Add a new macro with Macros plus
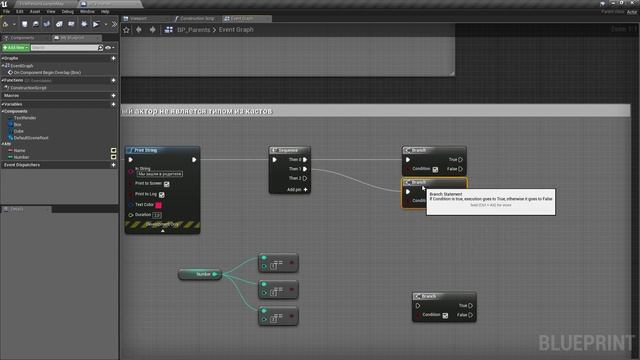The image size is (640, 360). coord(113,96)
